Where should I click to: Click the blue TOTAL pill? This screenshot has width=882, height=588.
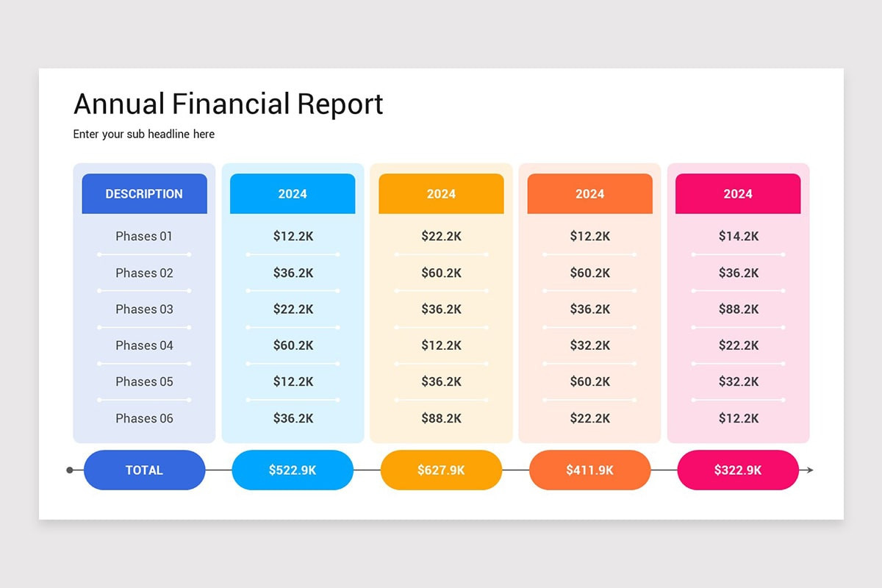pyautogui.click(x=144, y=470)
